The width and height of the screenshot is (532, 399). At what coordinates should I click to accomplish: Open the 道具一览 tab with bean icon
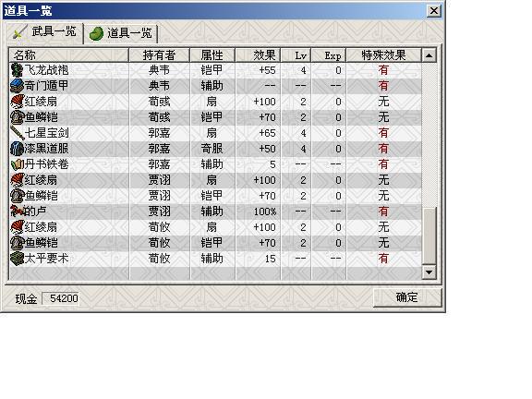pyautogui.click(x=120, y=33)
